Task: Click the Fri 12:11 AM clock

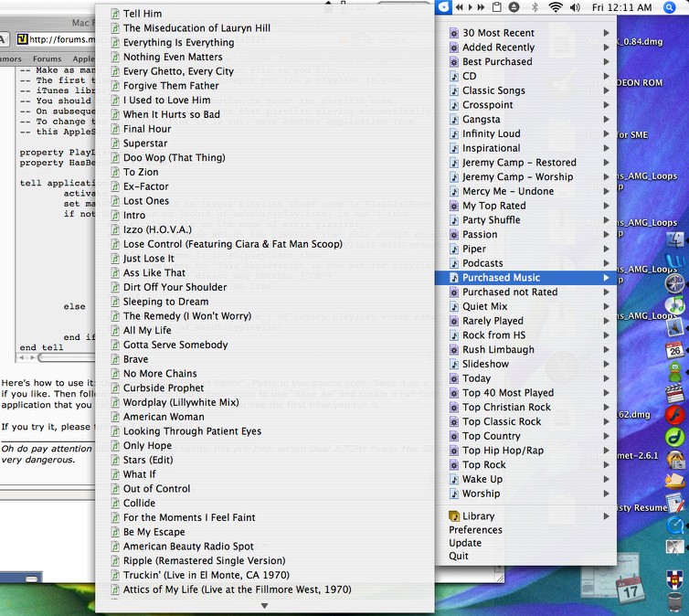Action: tap(621, 7)
